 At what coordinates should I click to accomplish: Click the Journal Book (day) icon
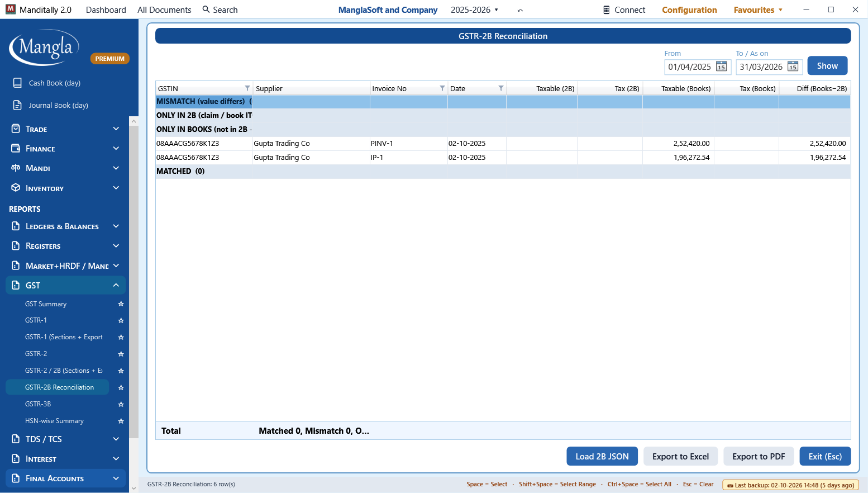tap(17, 105)
